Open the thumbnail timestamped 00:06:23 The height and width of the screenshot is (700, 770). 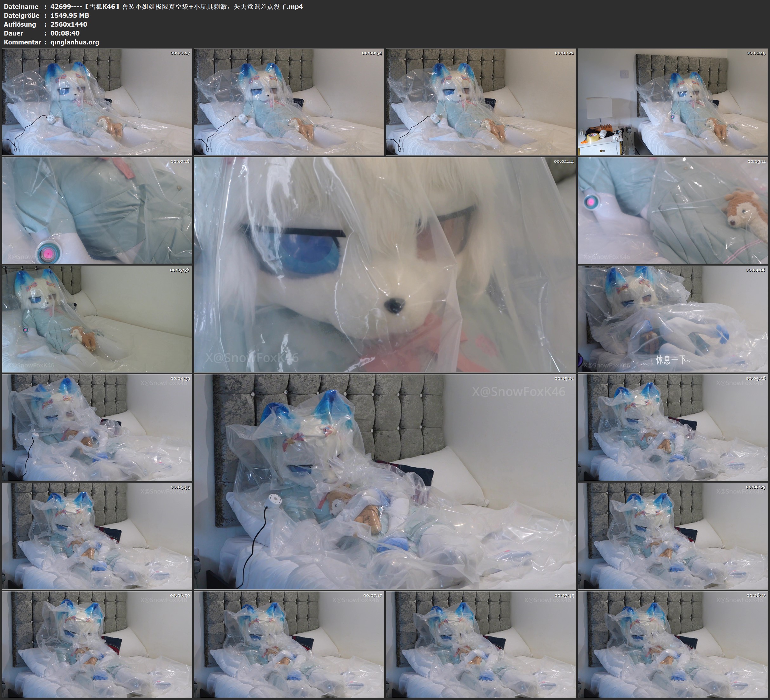click(673, 536)
